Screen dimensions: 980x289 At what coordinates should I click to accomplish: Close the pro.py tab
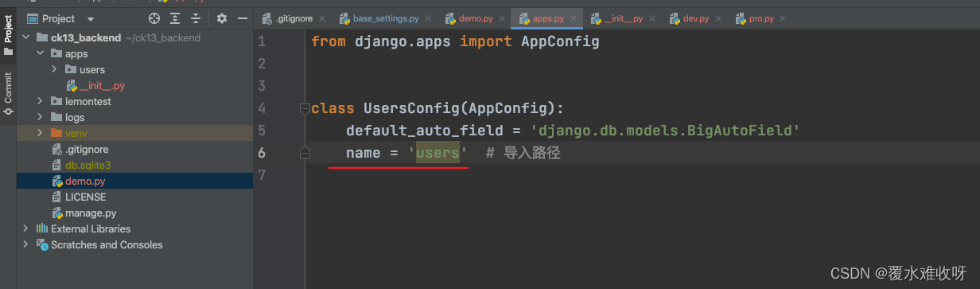784,18
